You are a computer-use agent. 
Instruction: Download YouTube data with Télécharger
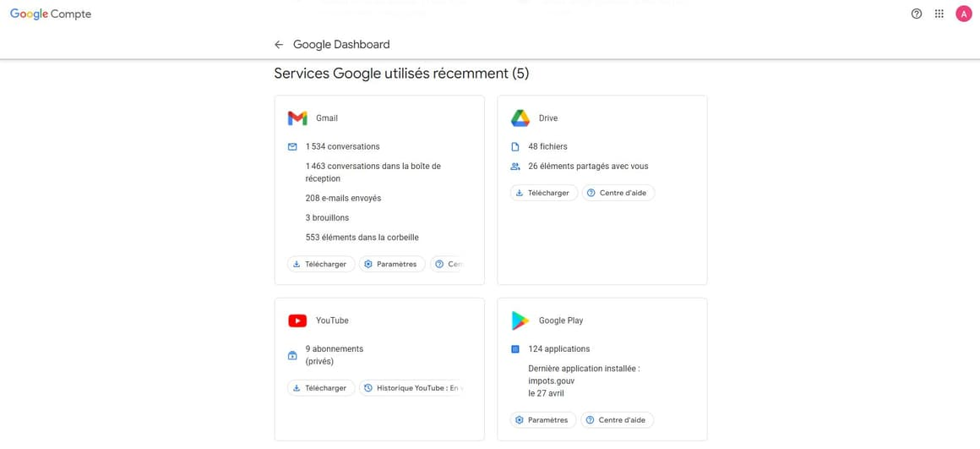[x=321, y=388]
